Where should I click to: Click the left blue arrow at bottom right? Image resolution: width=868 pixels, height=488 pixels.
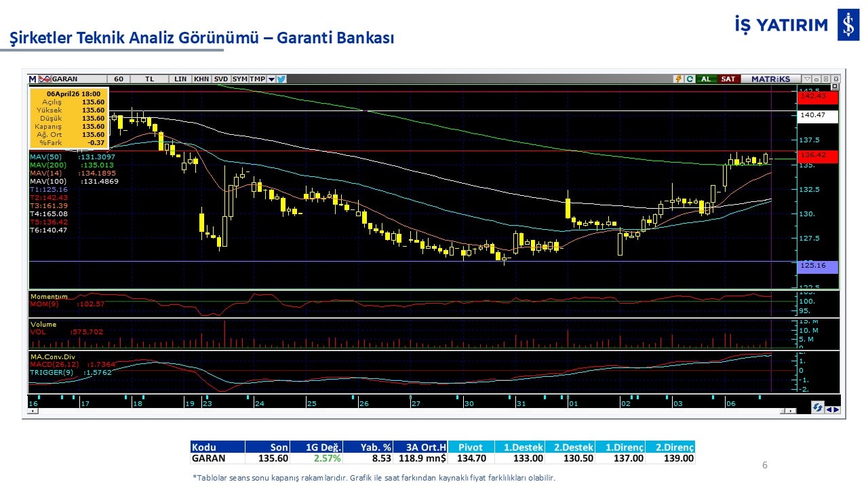[x=829, y=409]
